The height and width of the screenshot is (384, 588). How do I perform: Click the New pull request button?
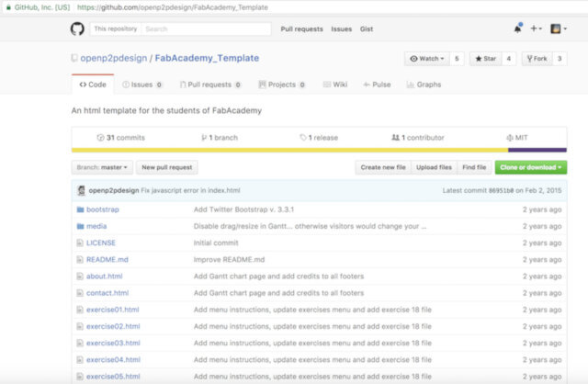click(x=167, y=167)
